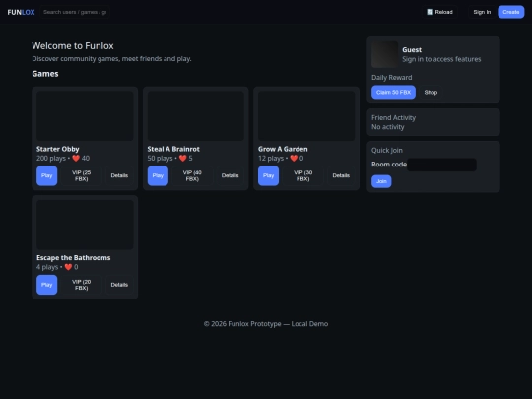Focus the search users/games field

(x=75, y=12)
